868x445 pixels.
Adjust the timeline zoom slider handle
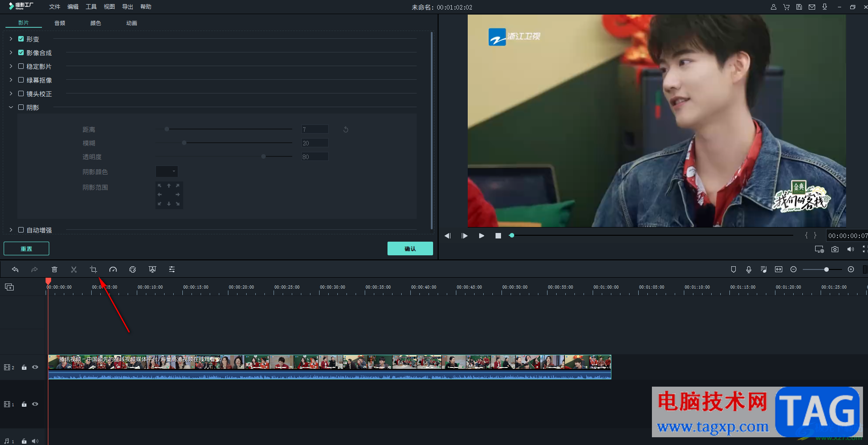click(827, 269)
